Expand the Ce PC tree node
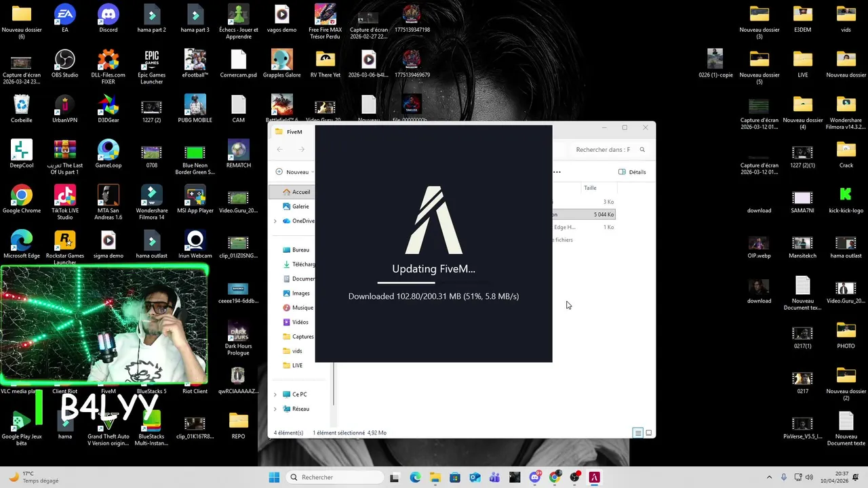Viewport: 868px width, 488px height. tap(275, 394)
